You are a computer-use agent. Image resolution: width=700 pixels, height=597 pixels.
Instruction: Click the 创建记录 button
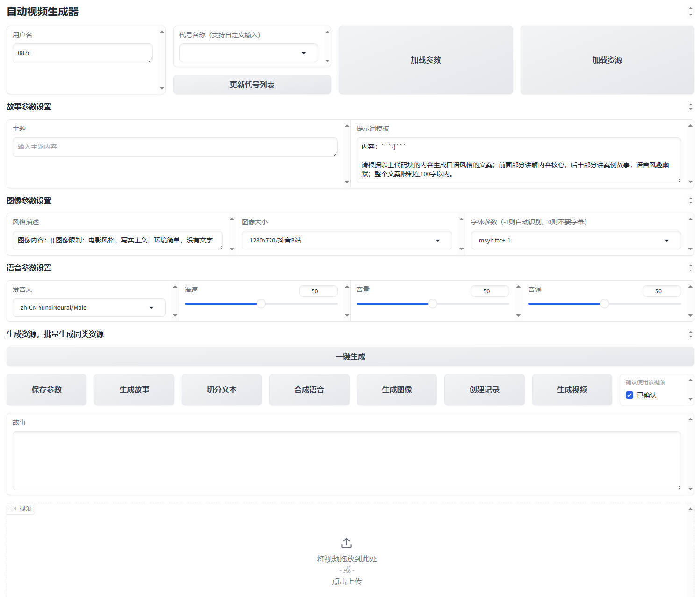coord(485,390)
